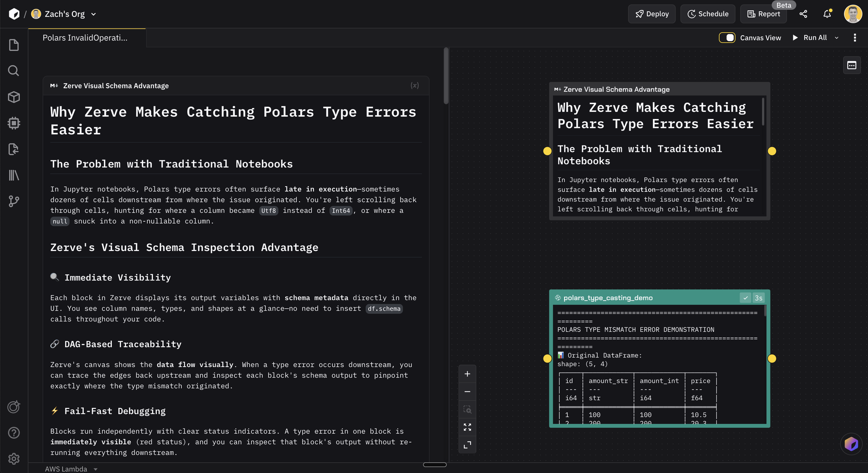Click left connector of Zerve Visual Schema node

coord(547,151)
